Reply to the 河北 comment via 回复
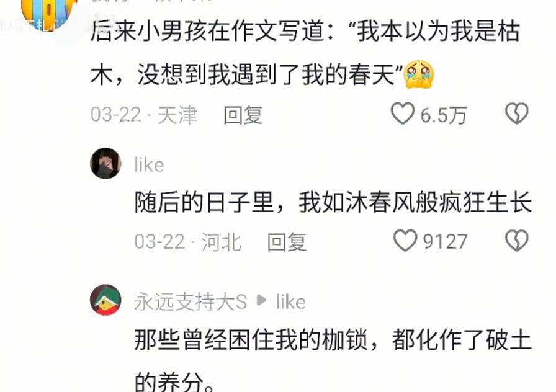 [x=287, y=242]
